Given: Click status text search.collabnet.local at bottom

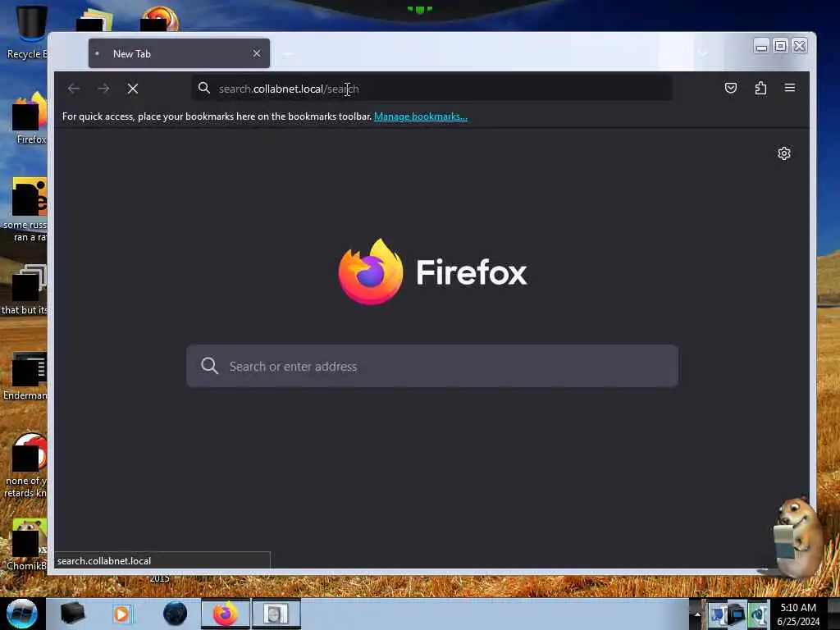Looking at the screenshot, I should (104, 561).
